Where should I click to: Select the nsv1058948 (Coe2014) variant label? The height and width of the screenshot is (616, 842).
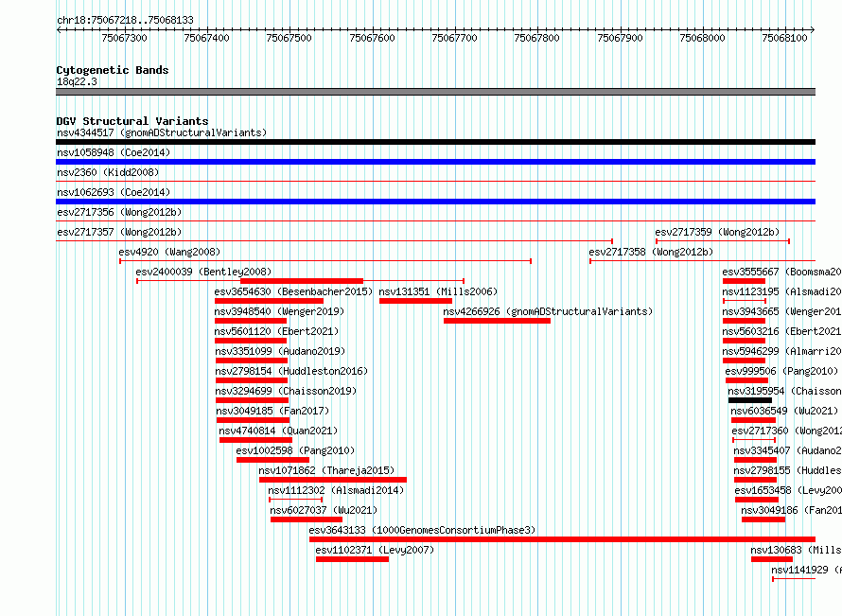click(x=114, y=152)
